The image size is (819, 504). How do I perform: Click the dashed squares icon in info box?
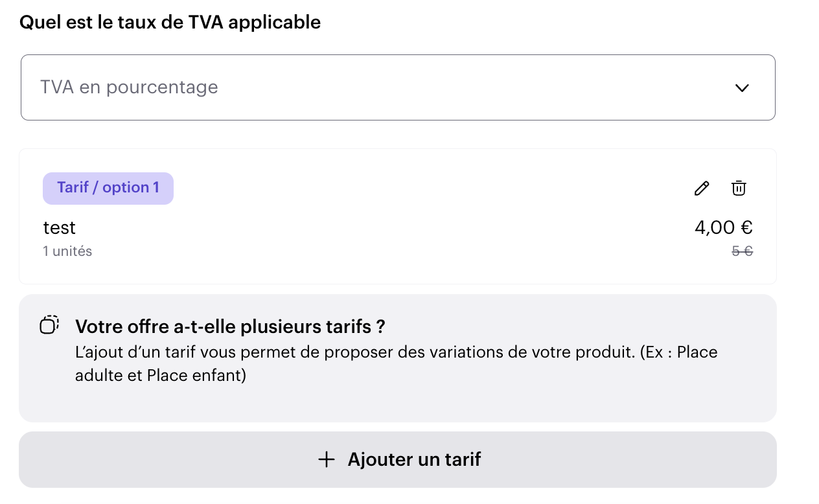pyautogui.click(x=49, y=325)
